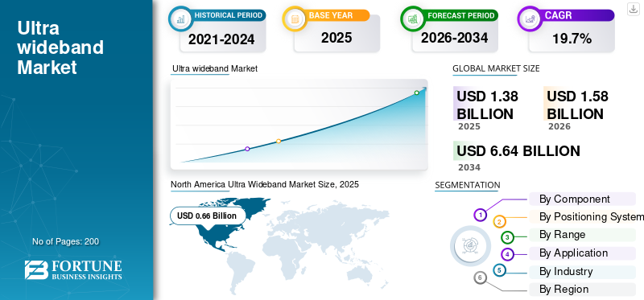Click the 2021-2024 historical period value

[x=221, y=39]
